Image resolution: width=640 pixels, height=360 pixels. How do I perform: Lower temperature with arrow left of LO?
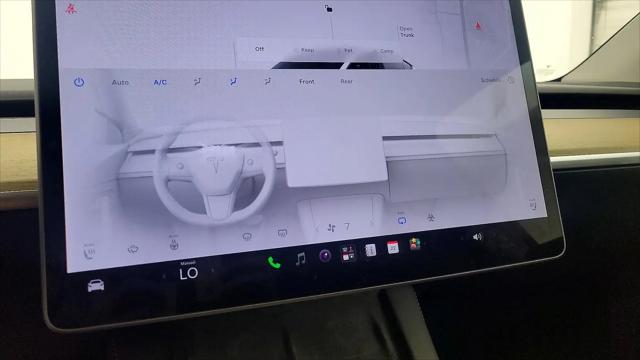pos(164,276)
